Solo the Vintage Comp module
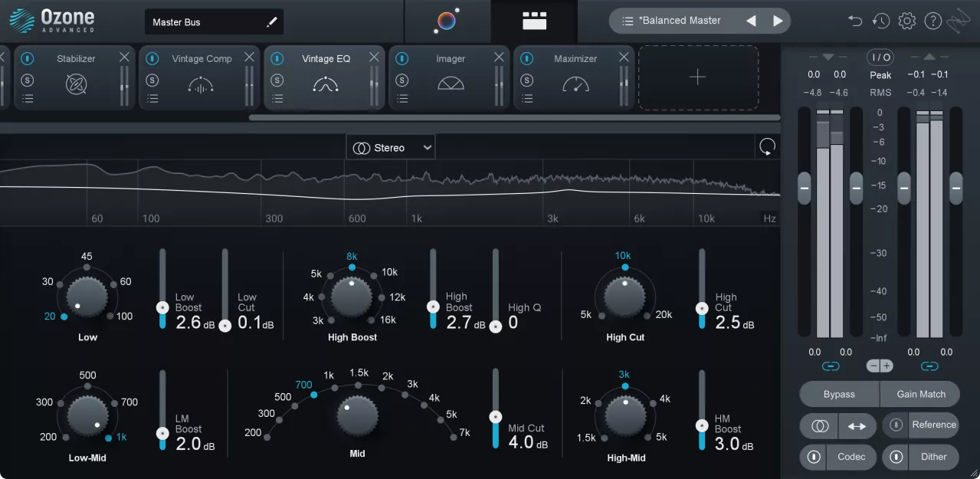 click(x=152, y=80)
